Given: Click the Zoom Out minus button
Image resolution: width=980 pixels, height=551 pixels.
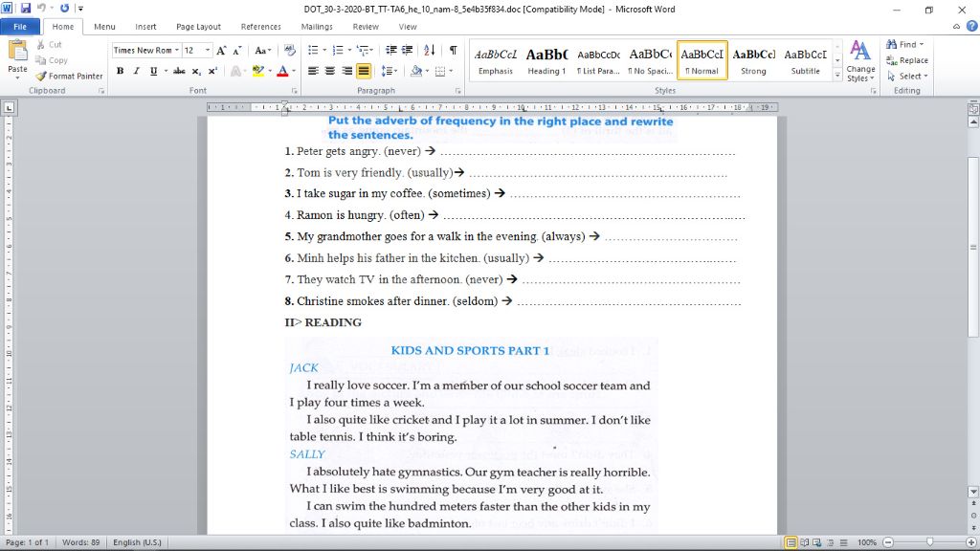Looking at the screenshot, I should (888, 542).
